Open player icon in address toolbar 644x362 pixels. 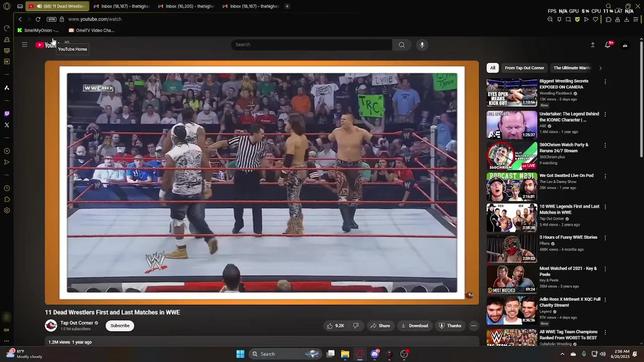point(586,19)
